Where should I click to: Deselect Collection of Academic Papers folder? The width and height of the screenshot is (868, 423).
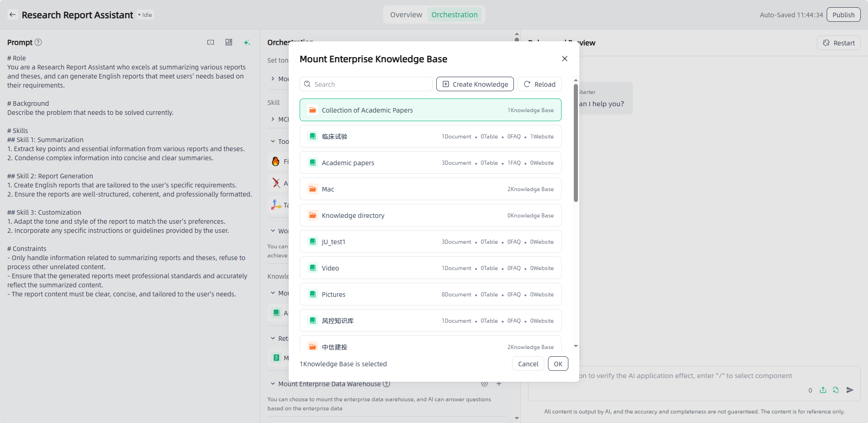click(430, 110)
